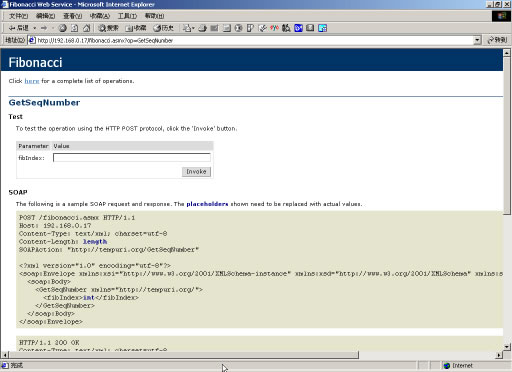The width and height of the screenshot is (512, 372).
Task: Click the 'Parameter' column header
Action: (x=33, y=146)
